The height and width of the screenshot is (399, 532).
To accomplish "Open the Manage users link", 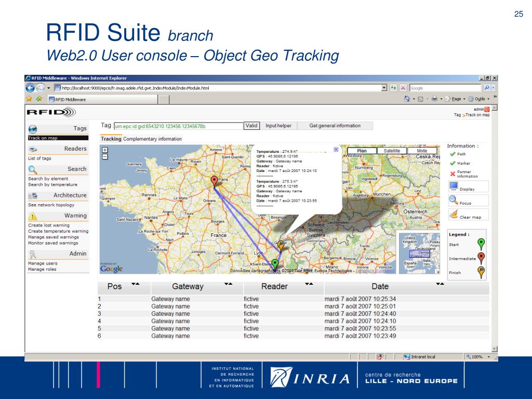I will tap(43, 263).
